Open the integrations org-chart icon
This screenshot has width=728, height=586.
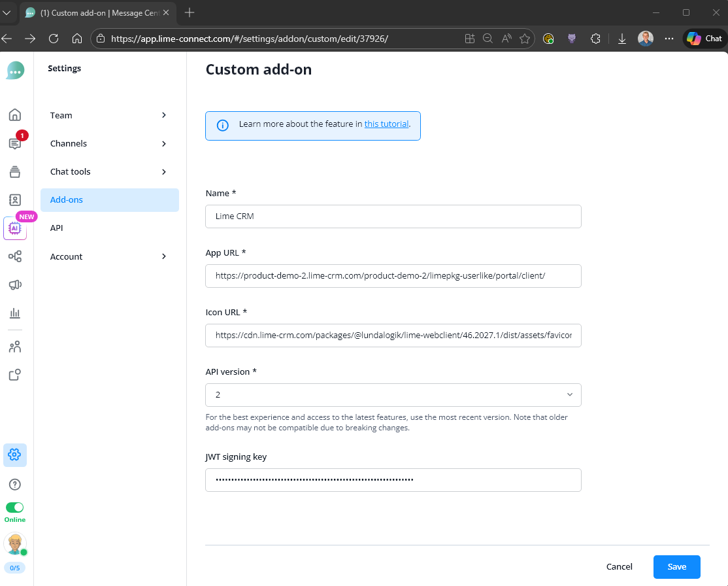[14, 256]
